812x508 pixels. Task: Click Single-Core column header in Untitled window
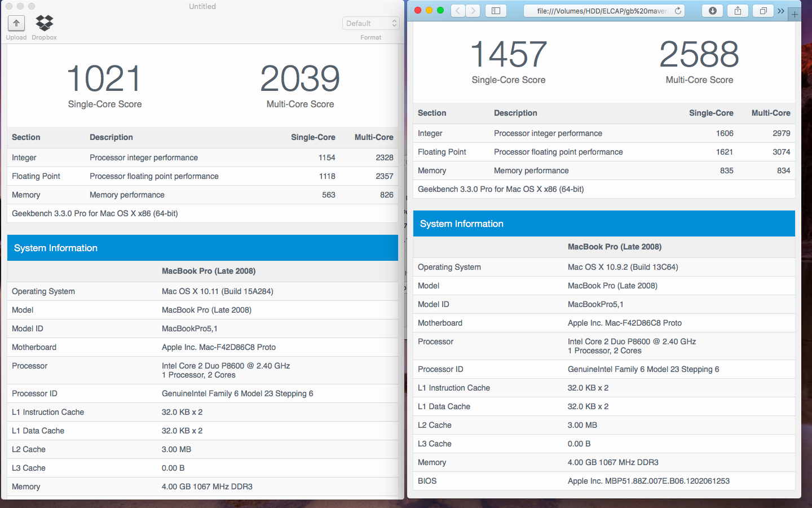(313, 137)
